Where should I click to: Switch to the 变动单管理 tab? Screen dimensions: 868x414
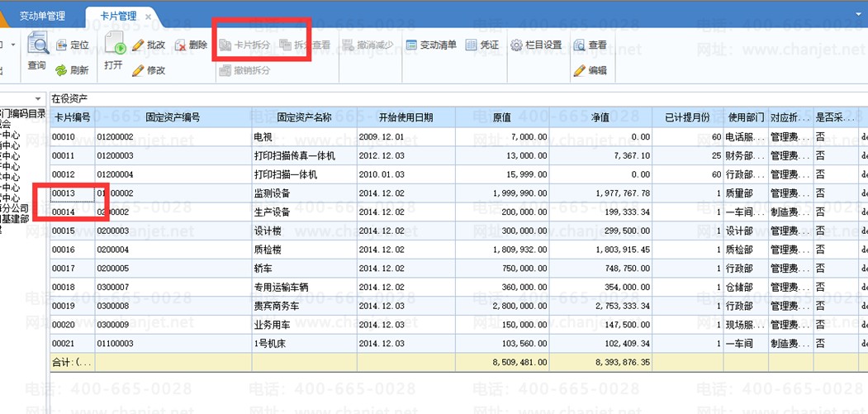click(x=42, y=16)
